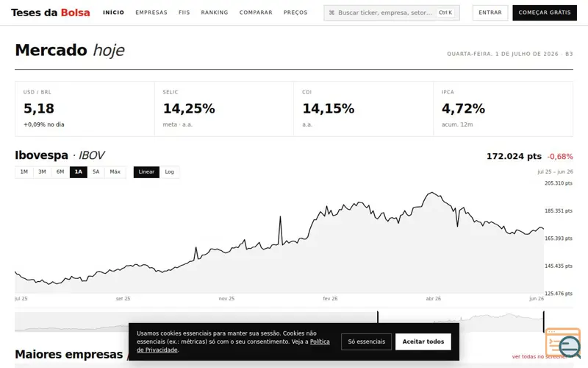Open ver todas no screener link

coord(539,357)
